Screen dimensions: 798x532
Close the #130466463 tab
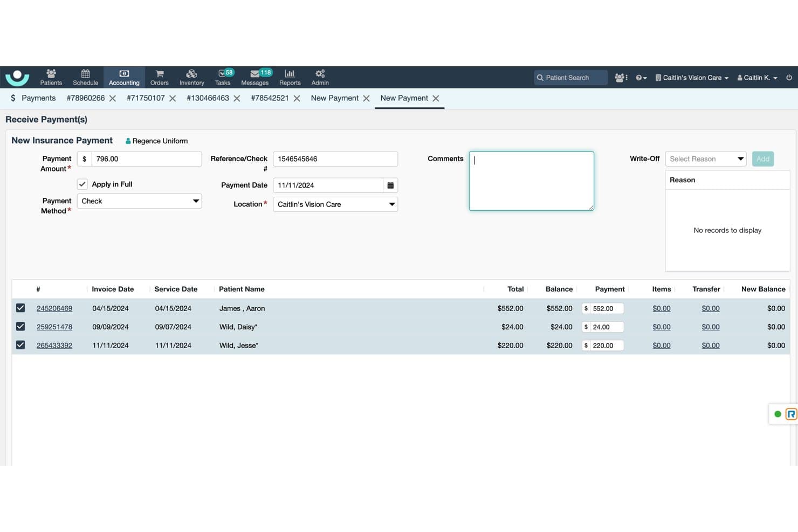[237, 99]
